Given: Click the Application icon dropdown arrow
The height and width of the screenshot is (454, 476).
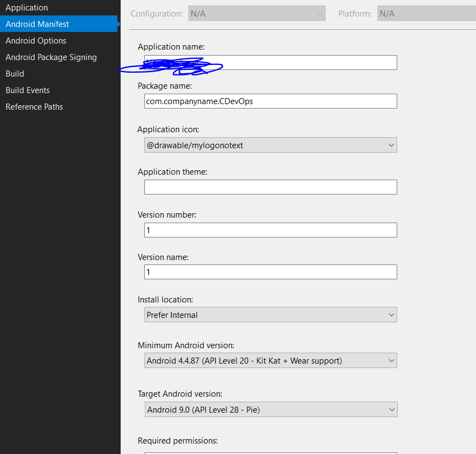Looking at the screenshot, I should (x=391, y=145).
